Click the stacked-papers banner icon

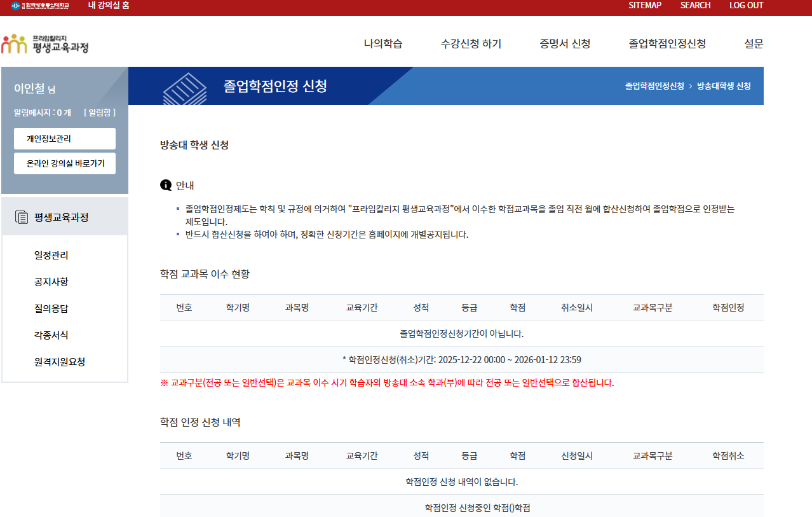coord(185,90)
